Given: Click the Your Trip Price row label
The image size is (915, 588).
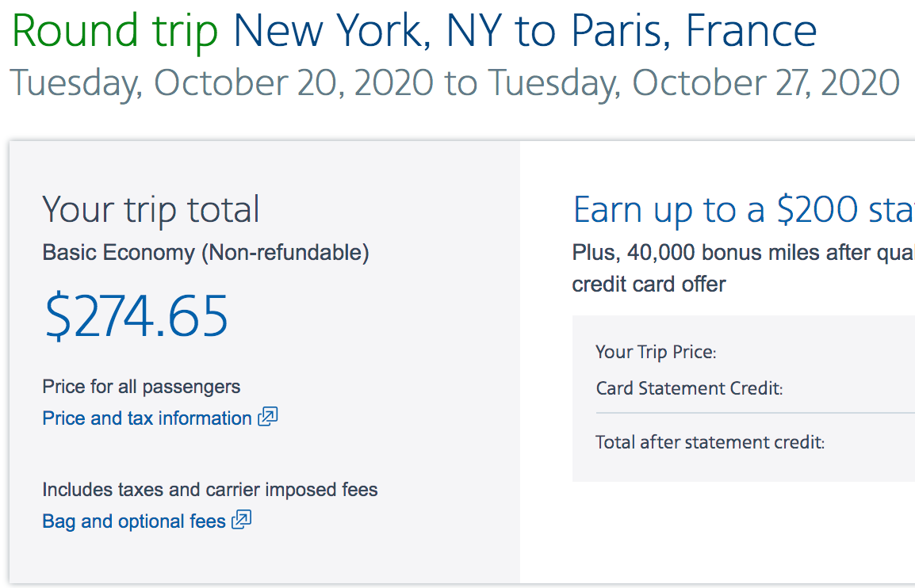Looking at the screenshot, I should (656, 352).
